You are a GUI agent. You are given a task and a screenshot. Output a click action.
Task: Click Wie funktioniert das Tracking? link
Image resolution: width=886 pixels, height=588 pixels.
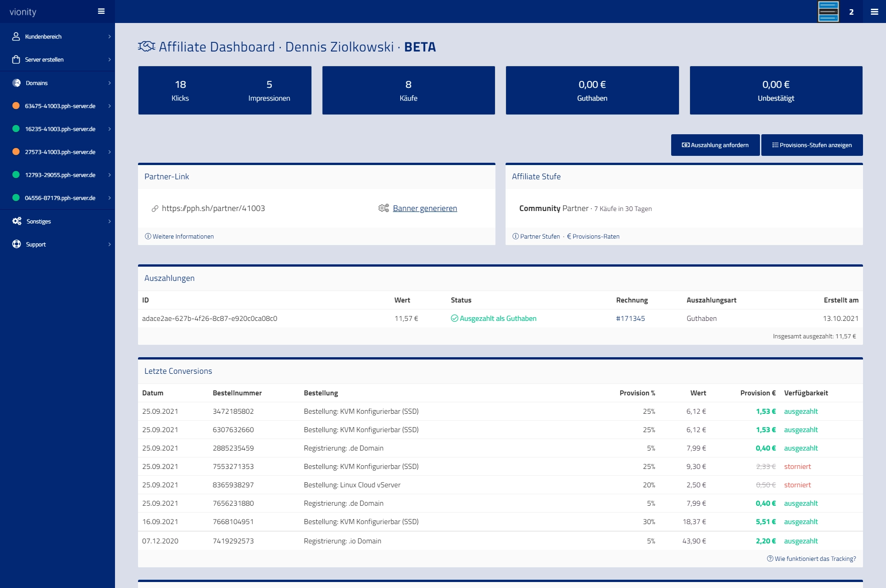[811, 559]
